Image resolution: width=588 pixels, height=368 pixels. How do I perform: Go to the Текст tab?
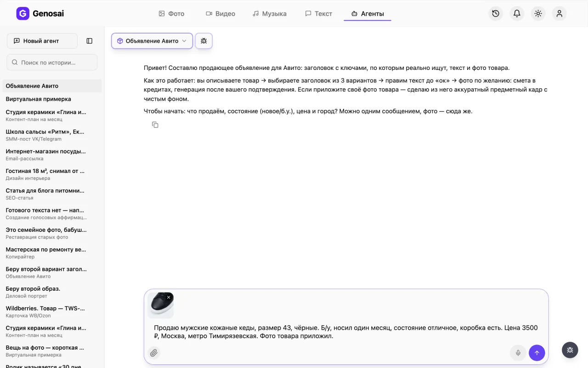(x=319, y=14)
